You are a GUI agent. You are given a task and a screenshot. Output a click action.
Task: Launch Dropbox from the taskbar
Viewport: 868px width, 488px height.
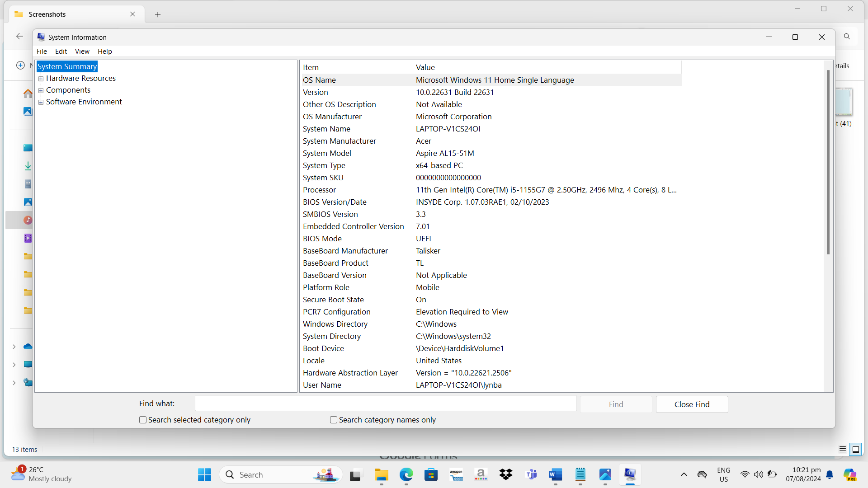(x=506, y=474)
